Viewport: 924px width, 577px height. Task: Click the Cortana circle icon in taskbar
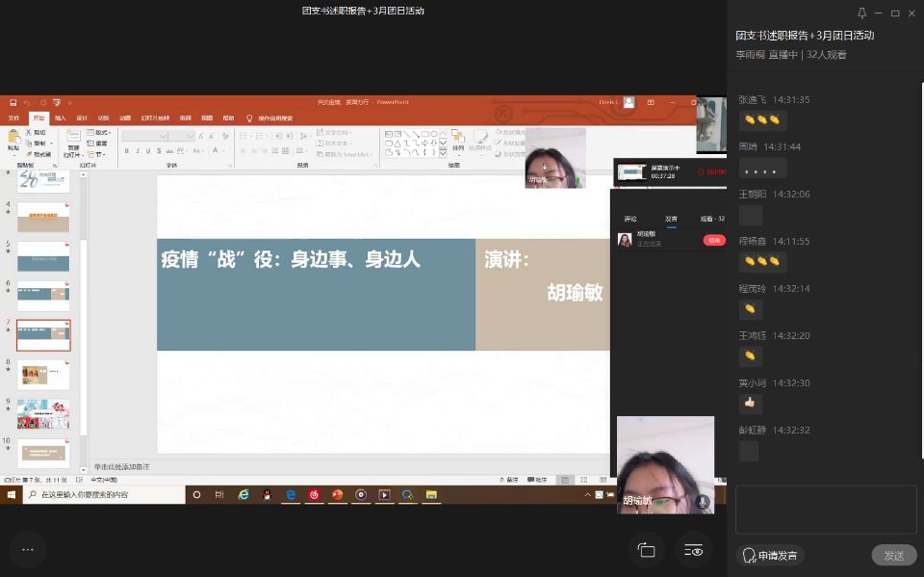coord(196,494)
